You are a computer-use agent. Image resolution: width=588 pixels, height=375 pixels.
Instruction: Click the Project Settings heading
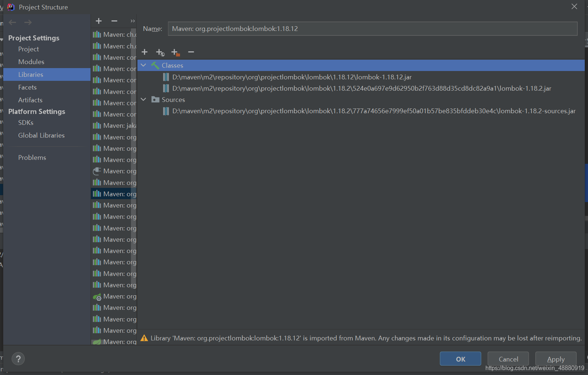[x=34, y=38]
